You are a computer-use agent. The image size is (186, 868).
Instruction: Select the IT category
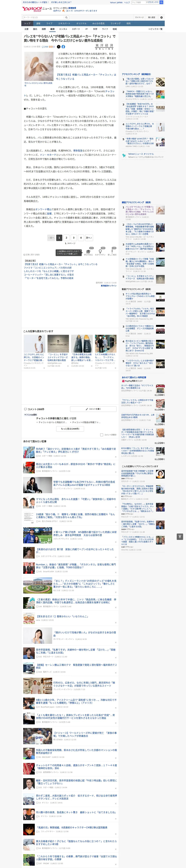pos(86,29)
